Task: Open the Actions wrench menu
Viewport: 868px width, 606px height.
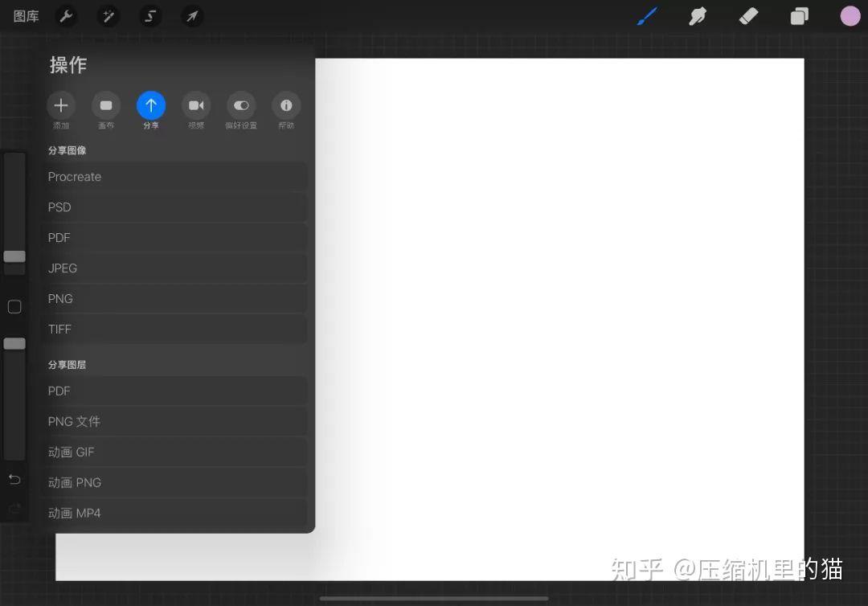Action: click(x=66, y=16)
